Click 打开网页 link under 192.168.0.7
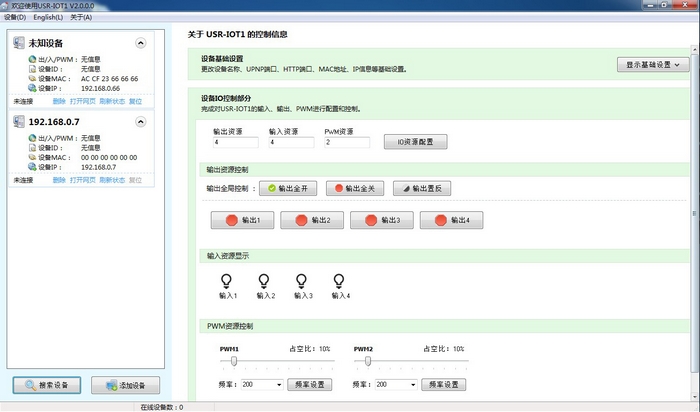The image size is (700, 412). [x=83, y=180]
